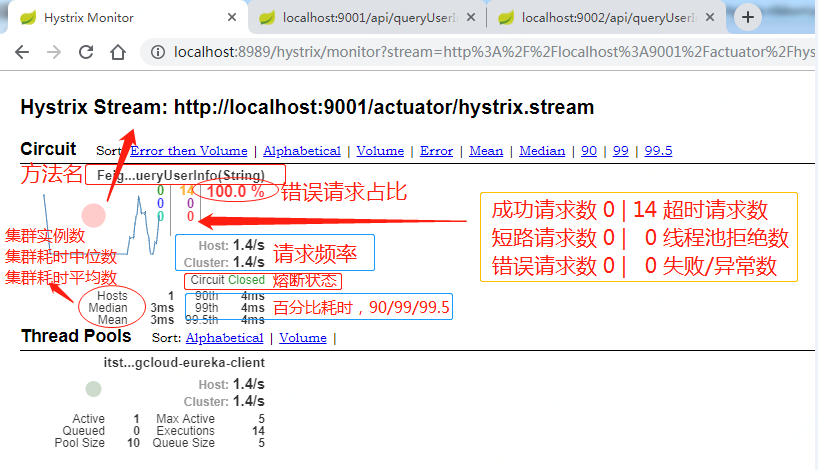Close the localhost:9001 queryUser tab
The width and height of the screenshot is (818, 470).
point(471,17)
